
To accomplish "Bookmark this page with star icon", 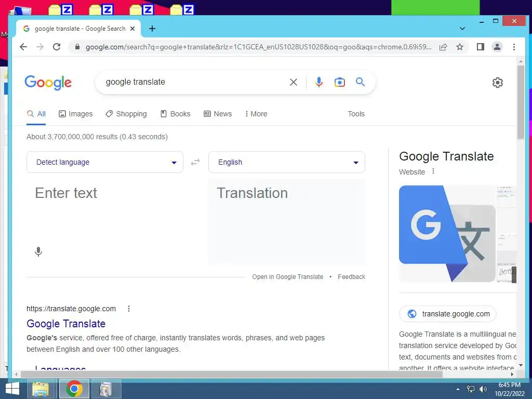I will point(460,47).
